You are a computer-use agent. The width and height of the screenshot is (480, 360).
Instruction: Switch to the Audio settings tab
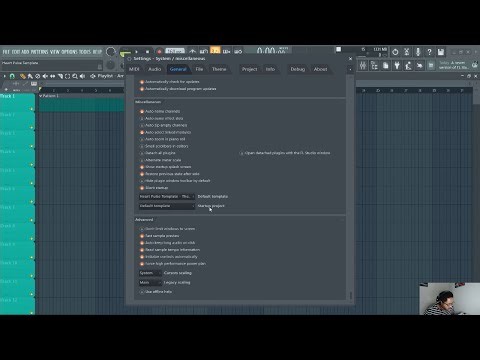155,69
